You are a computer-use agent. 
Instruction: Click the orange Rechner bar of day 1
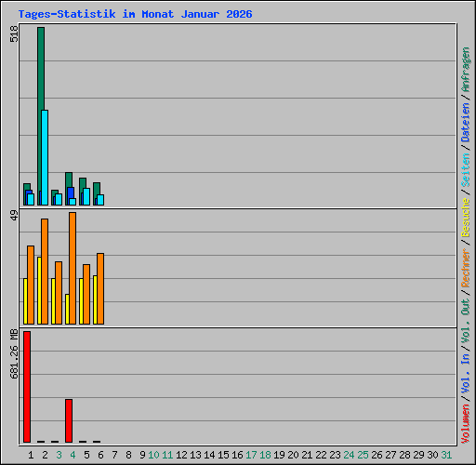point(31,285)
